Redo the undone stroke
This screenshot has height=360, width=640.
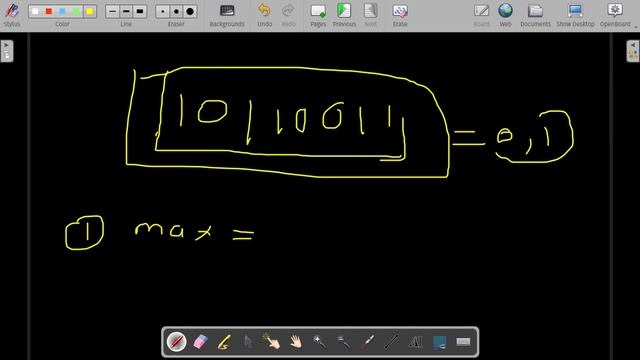[x=288, y=16]
